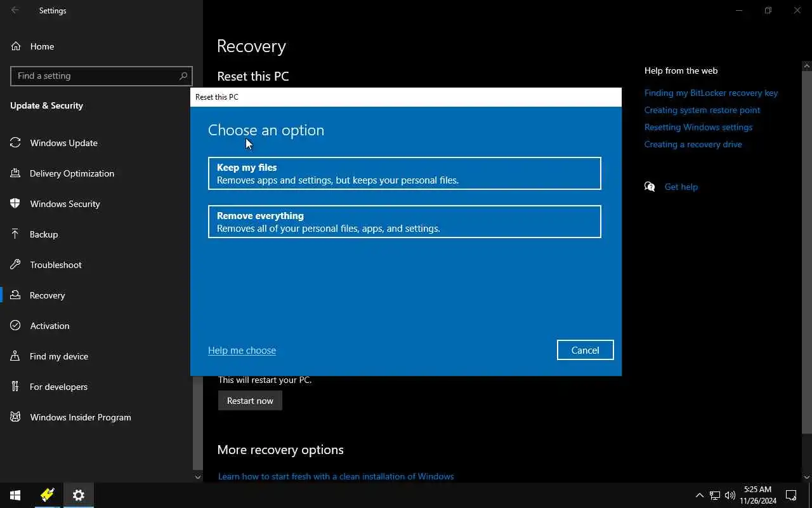Click the Troubleshoot wrench icon
812x508 pixels.
(16, 265)
